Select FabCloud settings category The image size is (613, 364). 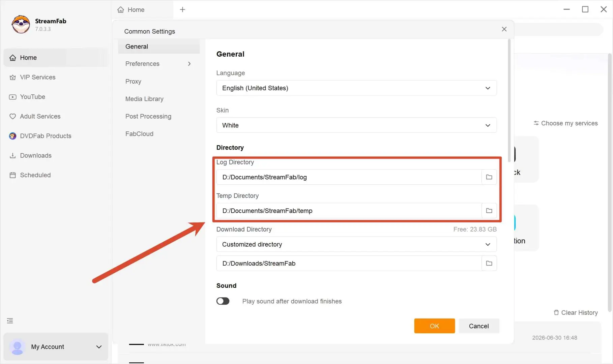159,134
